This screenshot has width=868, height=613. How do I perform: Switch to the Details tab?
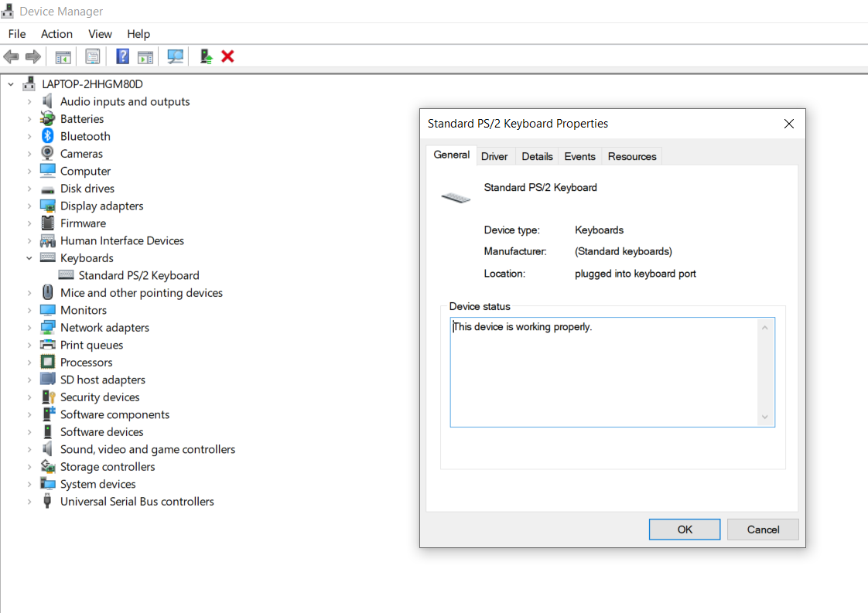tap(537, 157)
